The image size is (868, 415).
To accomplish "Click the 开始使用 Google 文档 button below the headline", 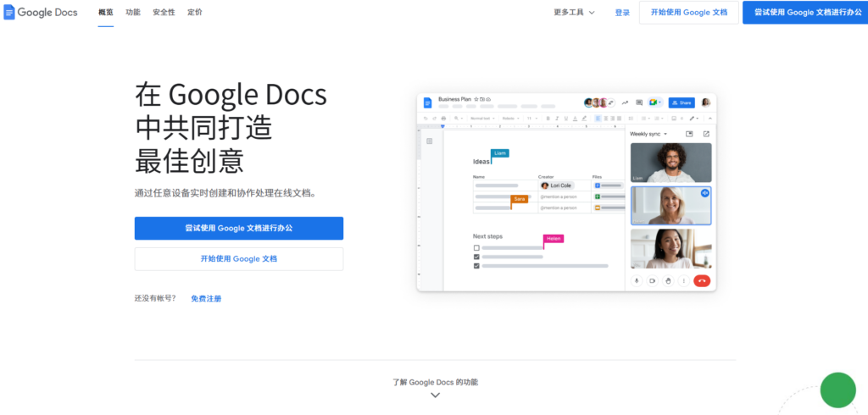I will pos(238,258).
